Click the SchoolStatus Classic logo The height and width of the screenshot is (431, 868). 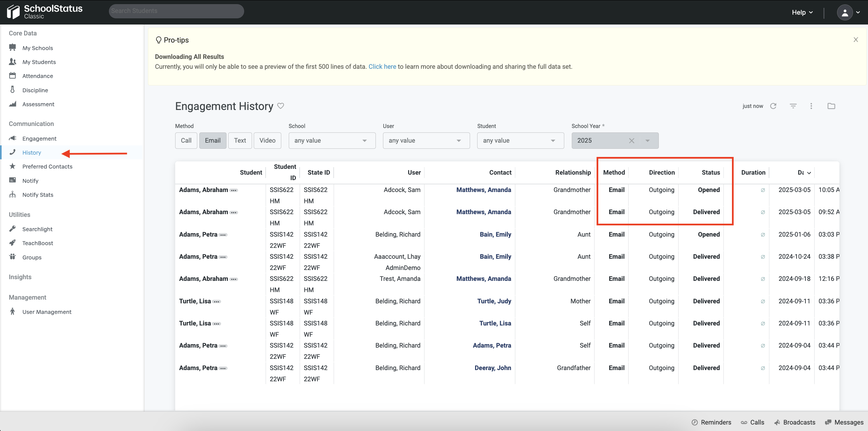(x=45, y=12)
